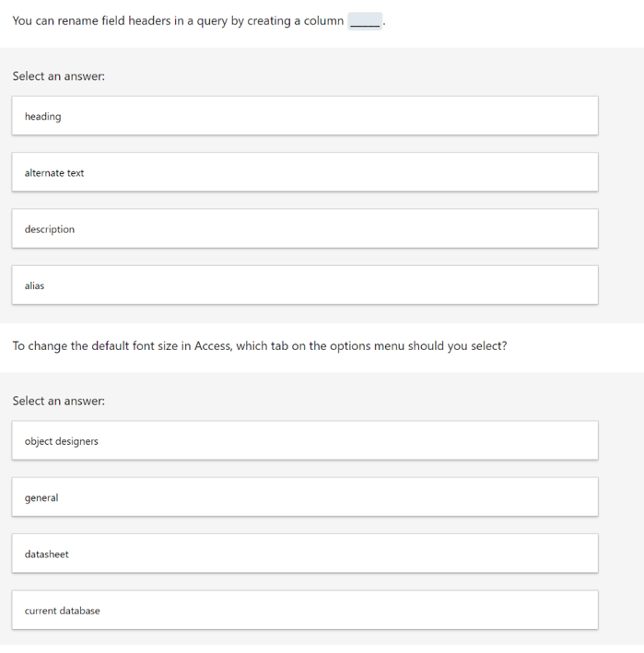Viewport: 644px width, 653px height.
Task: Click the "datasheet" text label
Action: tap(47, 554)
